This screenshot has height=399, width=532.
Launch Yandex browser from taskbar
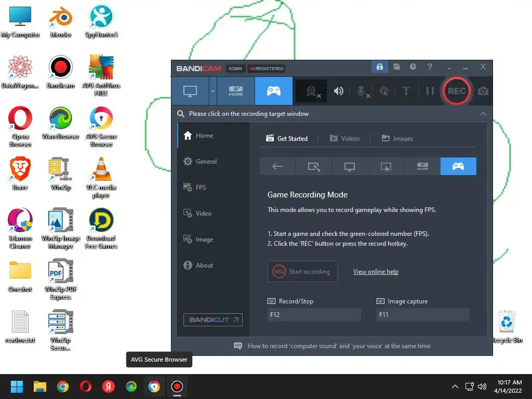[x=109, y=387]
